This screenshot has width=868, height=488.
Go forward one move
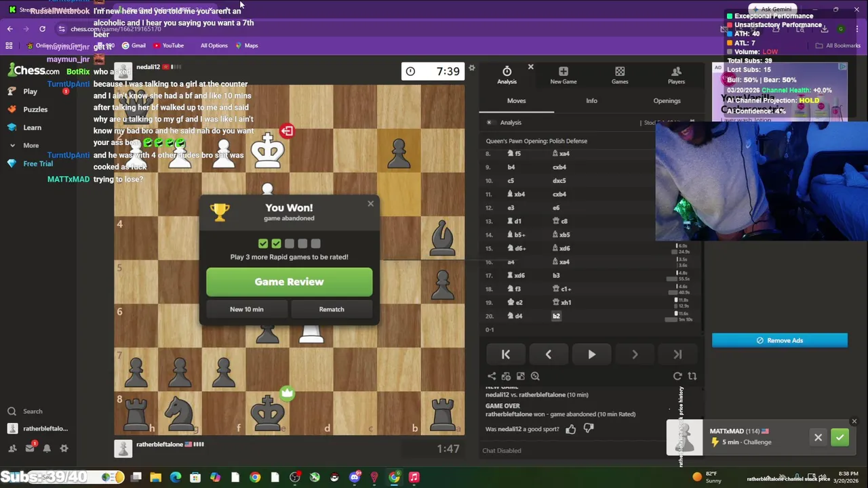pos(634,354)
